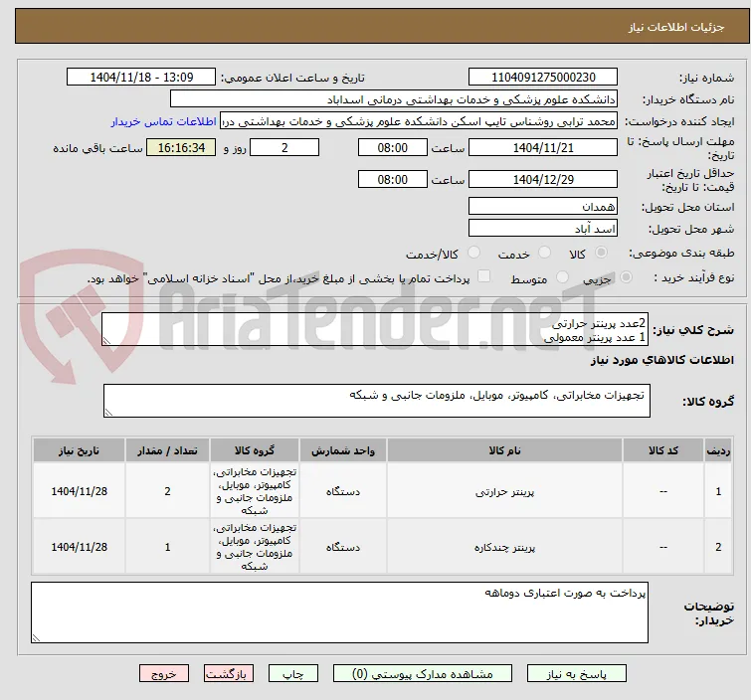The width and height of the screenshot is (751, 700).
Task: Click the نام کالا column header
Action: (505, 450)
